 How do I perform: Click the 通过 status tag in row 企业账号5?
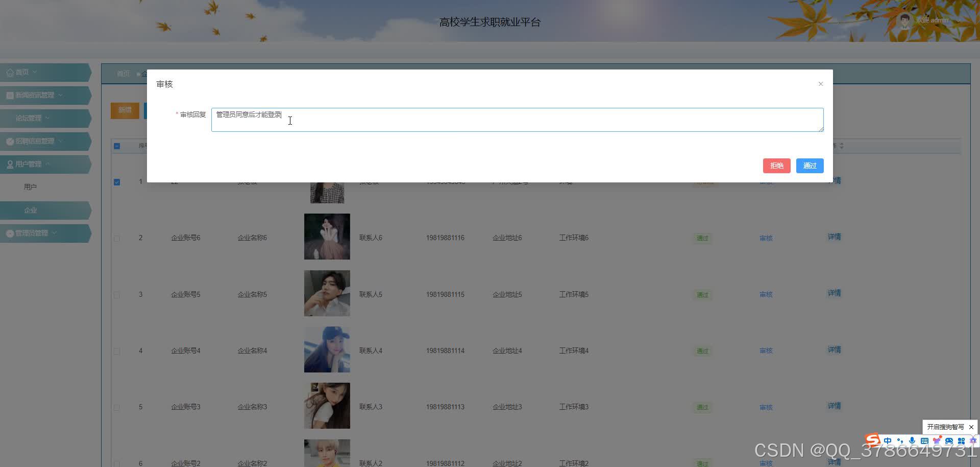702,295
